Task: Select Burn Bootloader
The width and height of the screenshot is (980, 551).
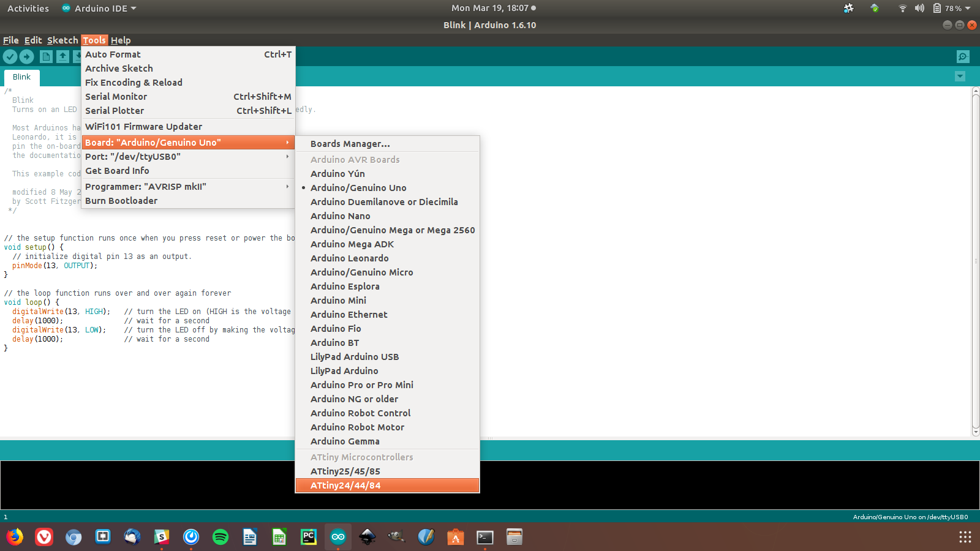Action: coord(188,201)
